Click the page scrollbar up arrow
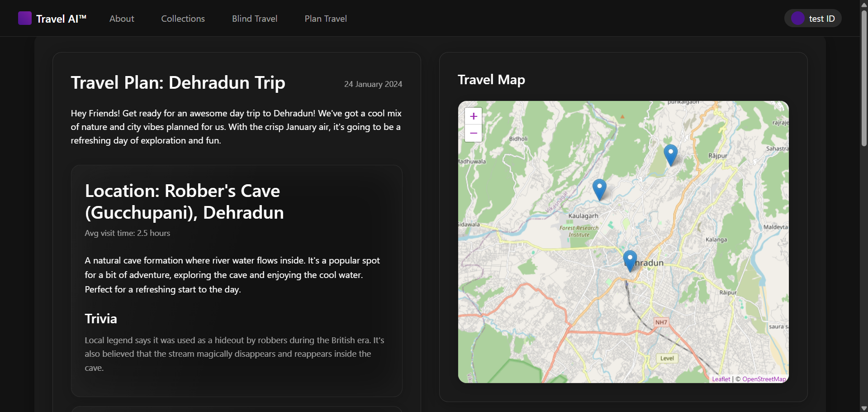 coord(864,4)
